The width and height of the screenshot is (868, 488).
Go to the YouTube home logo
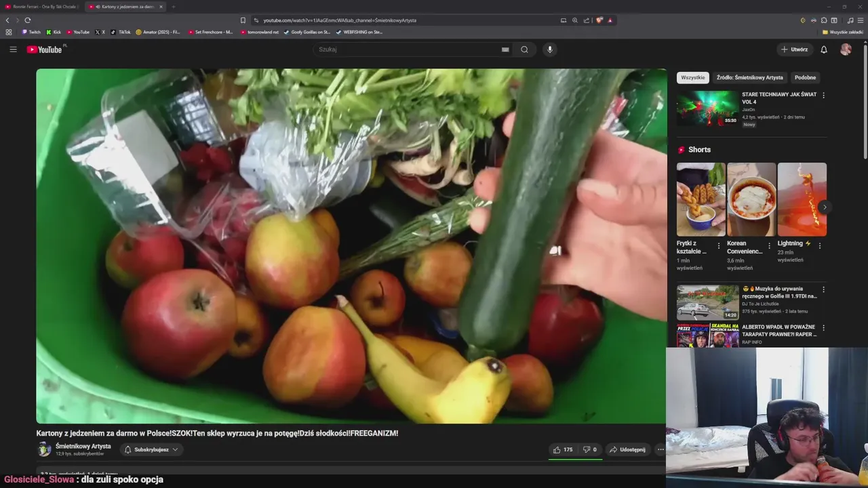[x=44, y=49]
